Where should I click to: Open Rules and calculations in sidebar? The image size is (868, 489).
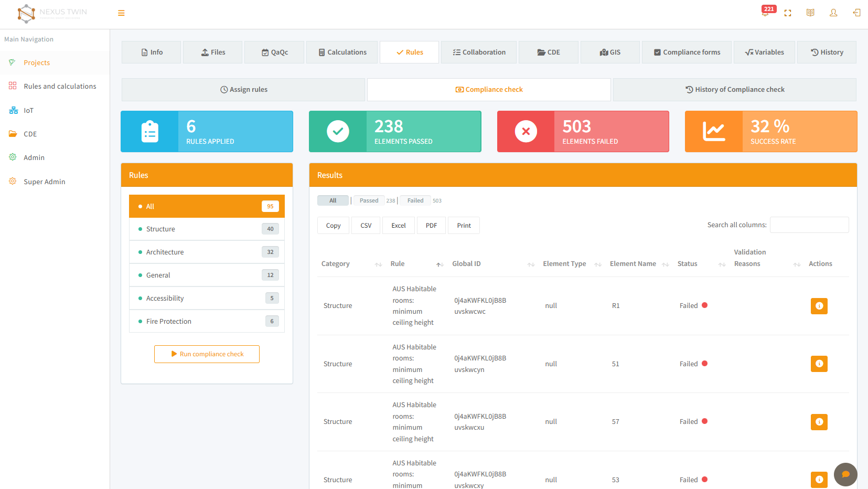coord(55,86)
